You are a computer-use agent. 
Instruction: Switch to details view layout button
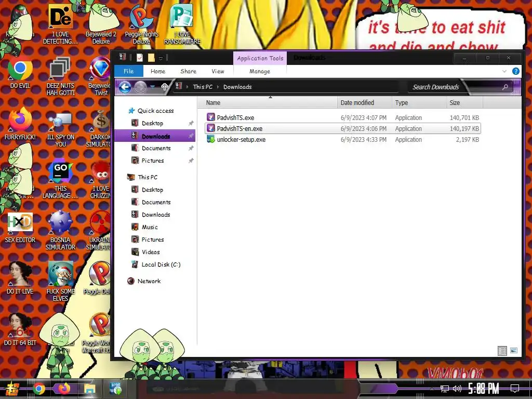(502, 351)
